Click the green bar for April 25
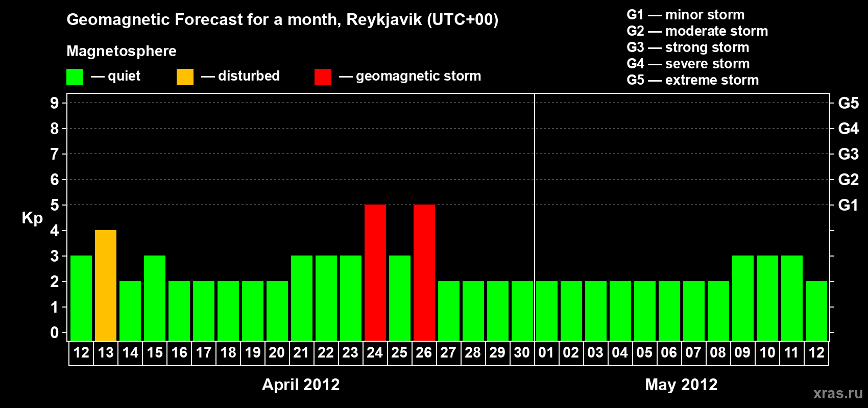Image resolution: width=868 pixels, height=408 pixels. [400, 298]
